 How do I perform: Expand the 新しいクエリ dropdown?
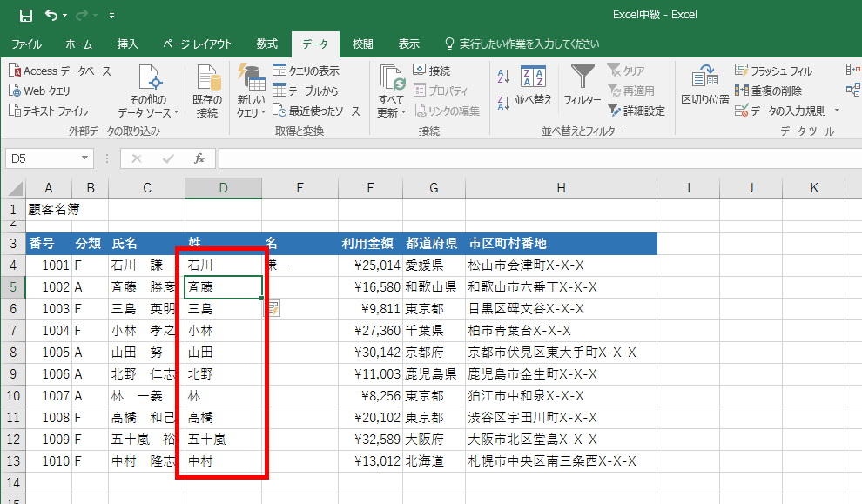pyautogui.click(x=251, y=112)
